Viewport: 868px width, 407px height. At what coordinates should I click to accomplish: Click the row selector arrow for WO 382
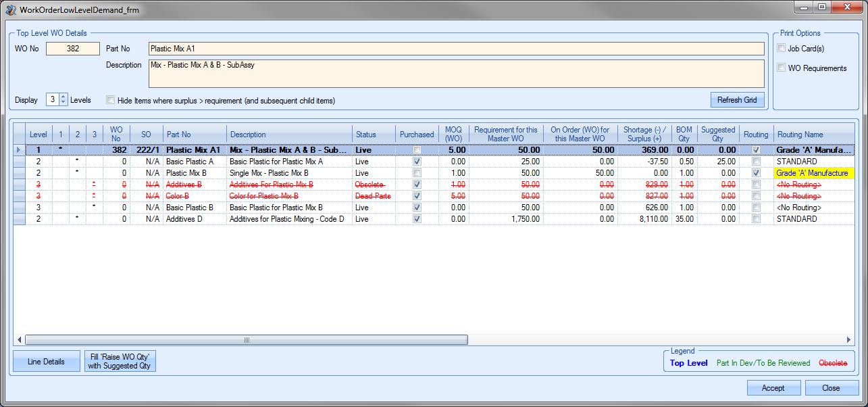click(x=19, y=150)
